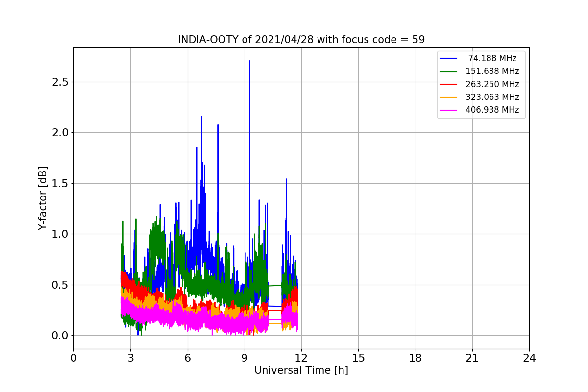Screen dimensions: 588x392
Task: Click the 15 tick label on x-axis
Action: [358, 358]
